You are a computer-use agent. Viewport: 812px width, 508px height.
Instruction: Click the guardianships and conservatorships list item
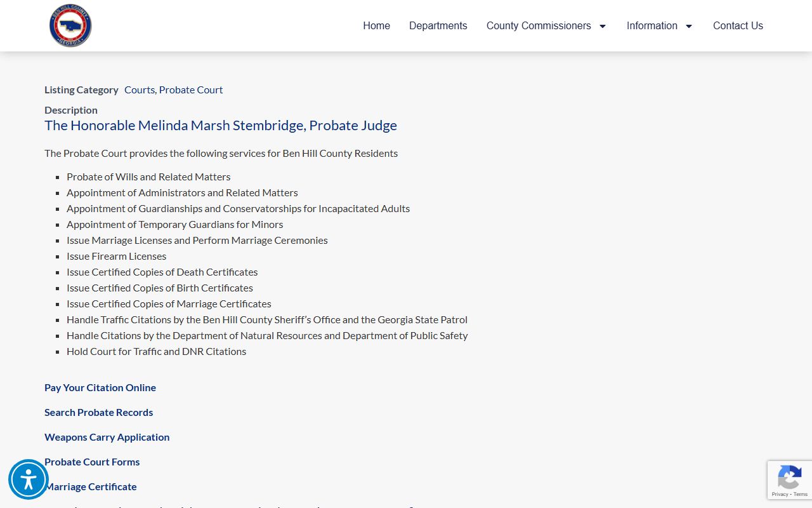(238, 208)
